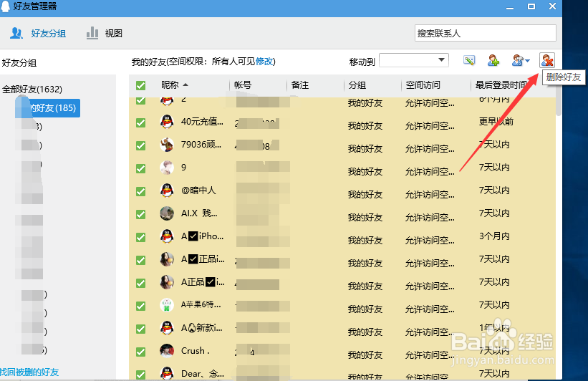588x381 pixels.
Task: Click the 修改 space permission link
Action: point(264,62)
